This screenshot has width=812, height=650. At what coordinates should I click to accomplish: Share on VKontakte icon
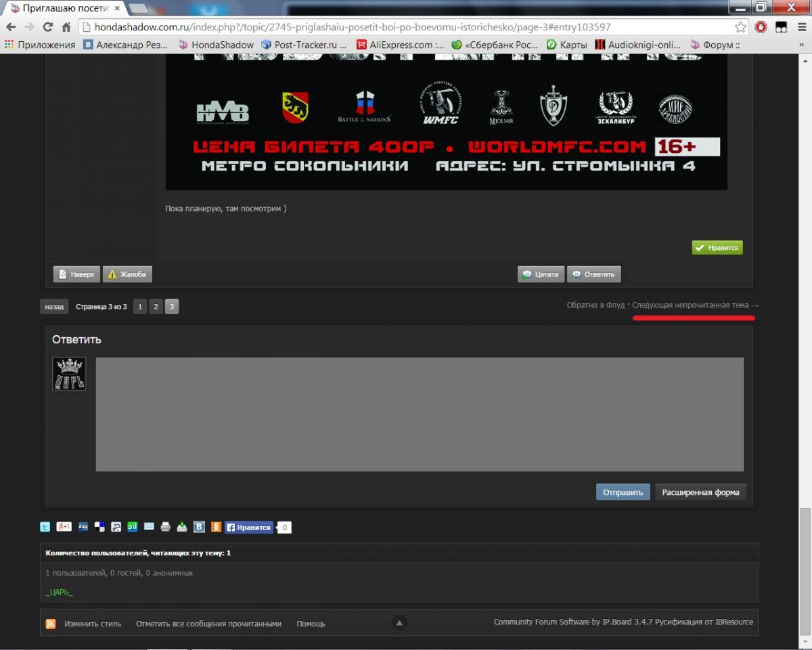point(199,527)
